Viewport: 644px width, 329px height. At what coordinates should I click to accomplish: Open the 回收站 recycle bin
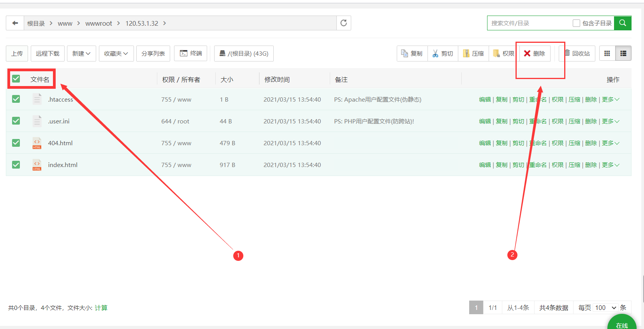pos(577,53)
